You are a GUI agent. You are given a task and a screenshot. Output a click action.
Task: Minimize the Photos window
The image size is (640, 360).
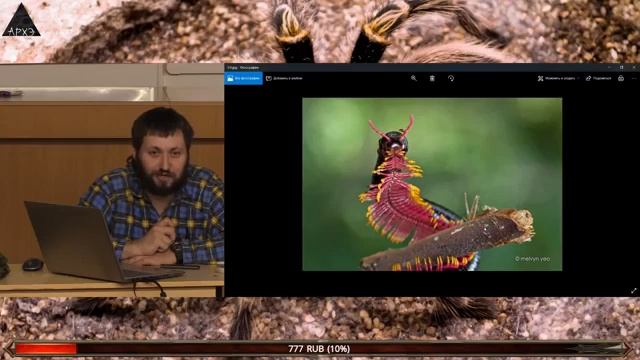609,67
